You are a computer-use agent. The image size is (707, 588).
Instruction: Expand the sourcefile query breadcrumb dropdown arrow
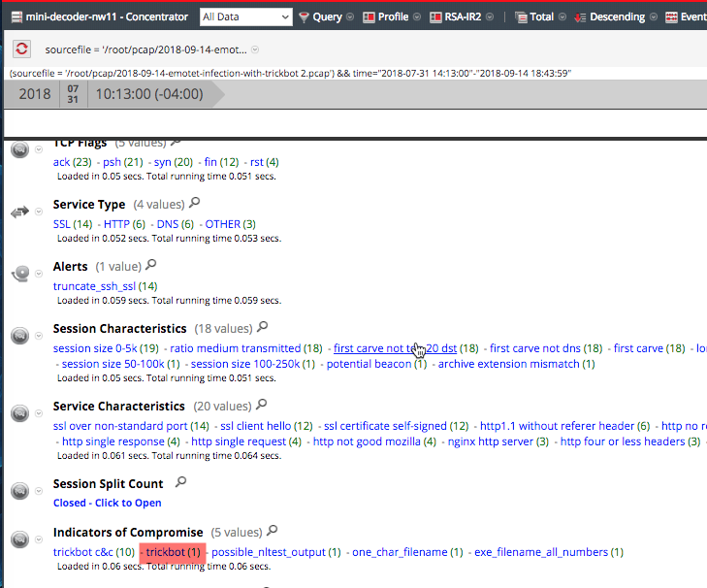point(255,49)
